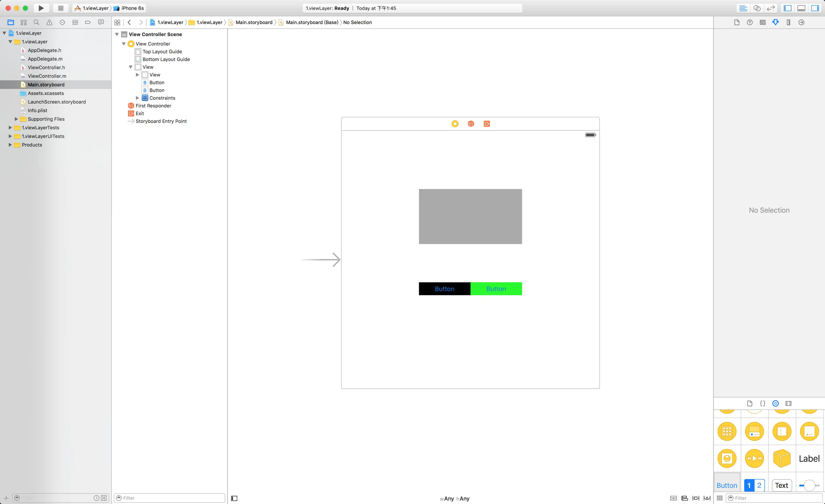
Task: Show the Connections inspector arrow icon
Action: pyautogui.click(x=801, y=22)
